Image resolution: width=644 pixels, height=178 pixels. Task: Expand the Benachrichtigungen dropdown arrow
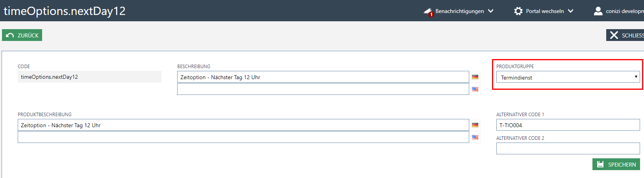click(491, 11)
